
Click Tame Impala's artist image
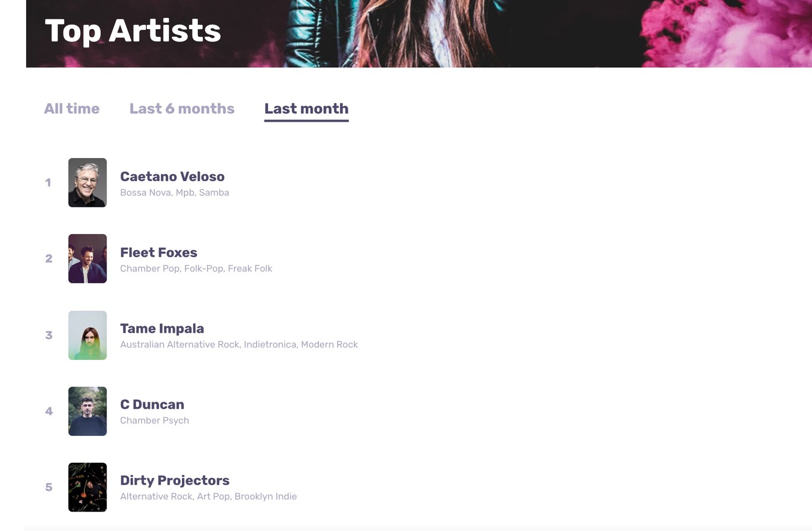[x=87, y=334]
